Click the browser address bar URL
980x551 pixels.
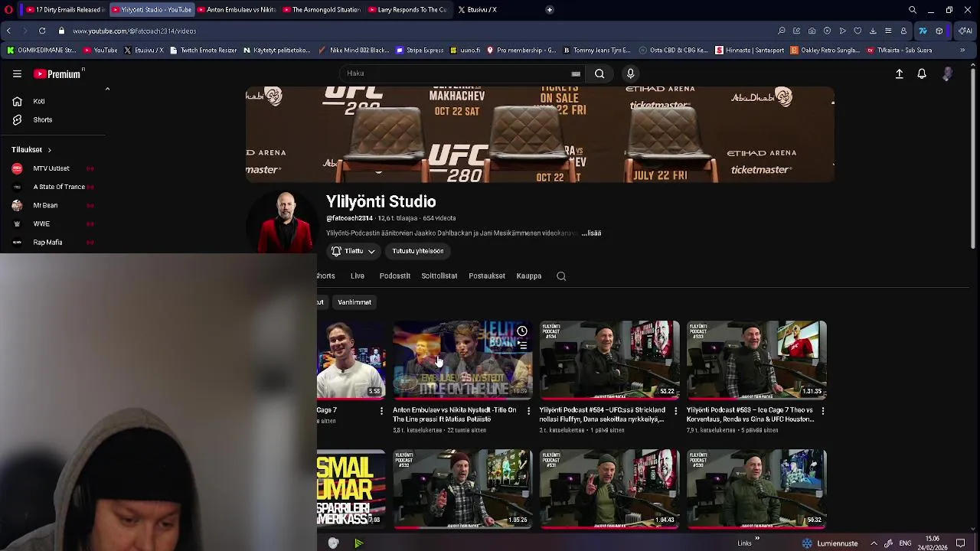[x=135, y=31]
